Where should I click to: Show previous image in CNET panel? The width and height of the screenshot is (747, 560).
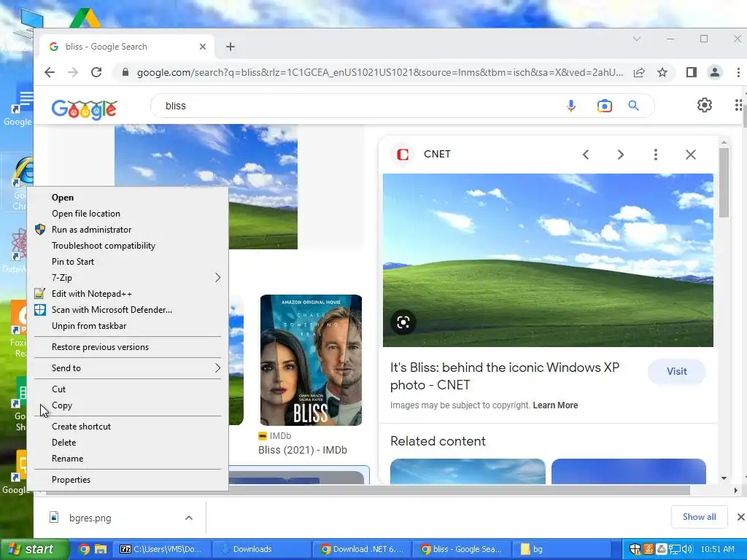(586, 155)
